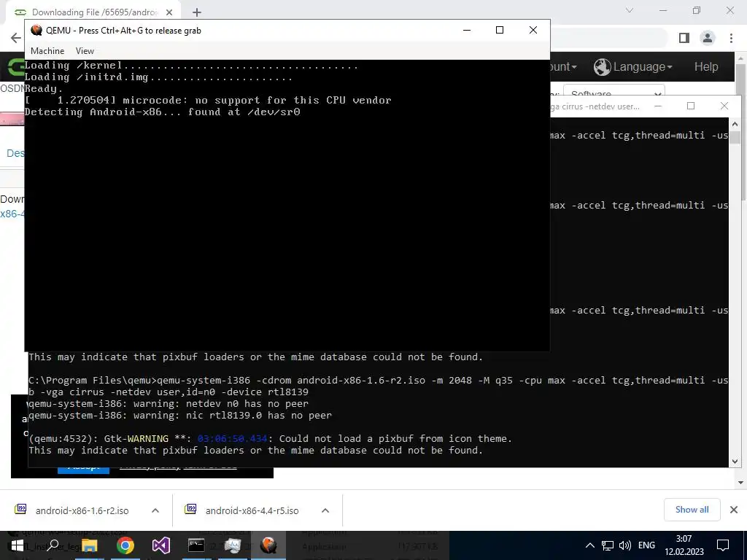Image resolution: width=747 pixels, height=560 pixels.
Task: Open the browser profile avatar
Action: point(708,38)
